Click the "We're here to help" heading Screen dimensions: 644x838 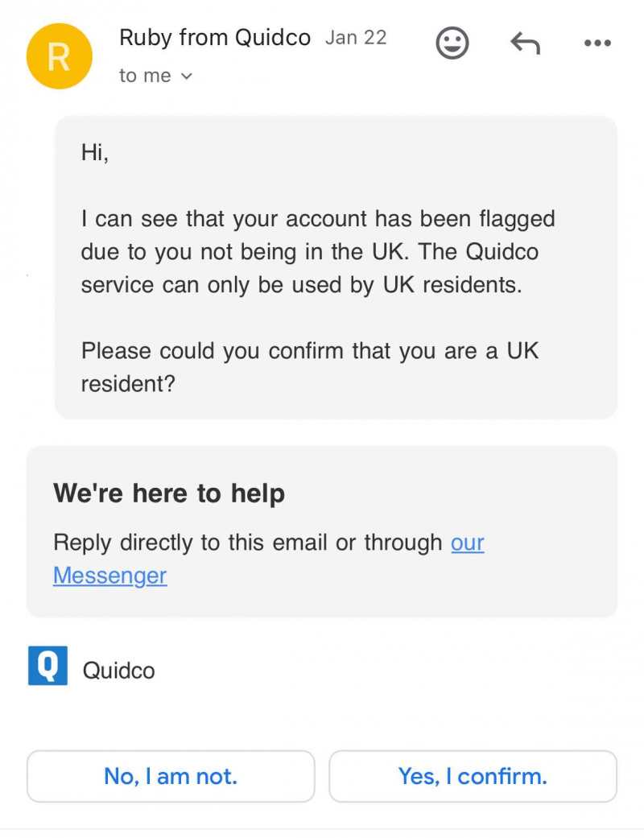click(169, 493)
